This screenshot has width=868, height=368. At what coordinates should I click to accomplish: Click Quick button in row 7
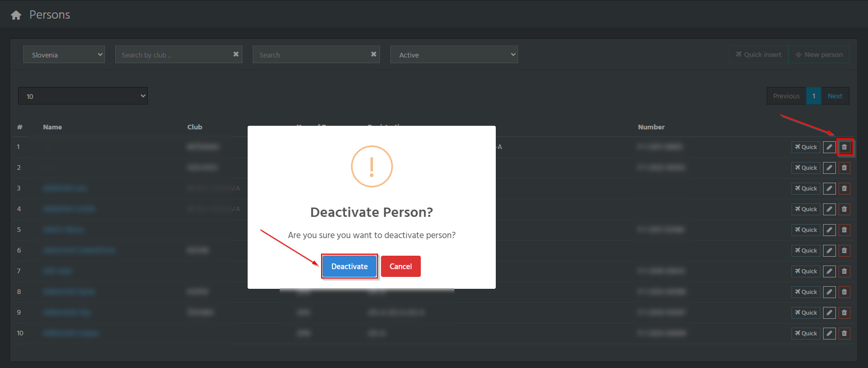point(806,271)
